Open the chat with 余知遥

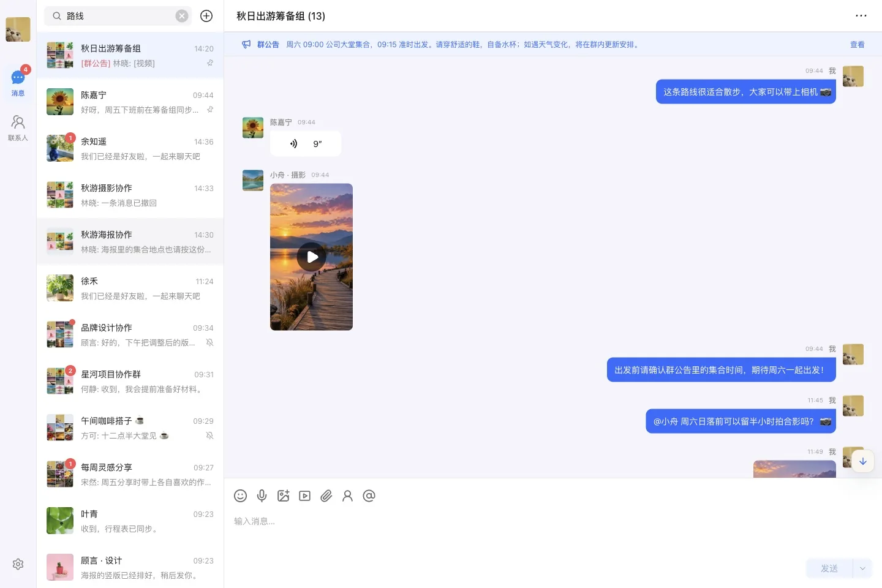(130, 148)
